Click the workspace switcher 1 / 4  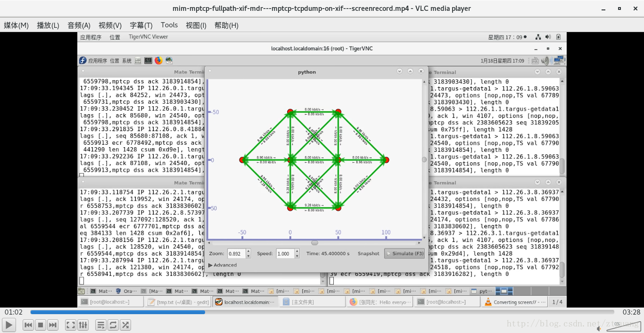coord(557,302)
